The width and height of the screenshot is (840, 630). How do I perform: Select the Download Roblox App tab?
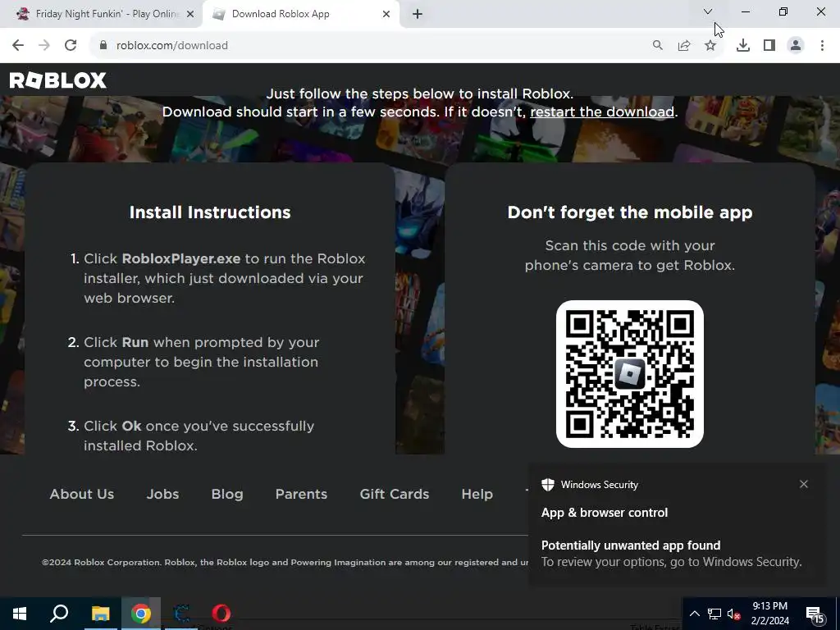pyautogui.click(x=300, y=14)
